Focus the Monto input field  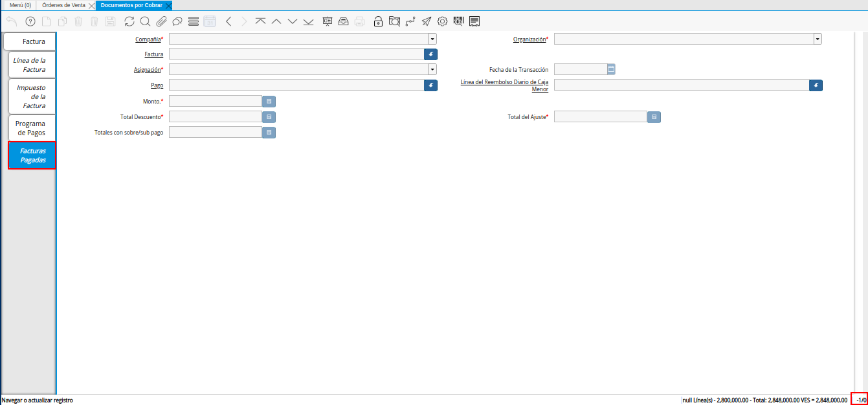(216, 101)
